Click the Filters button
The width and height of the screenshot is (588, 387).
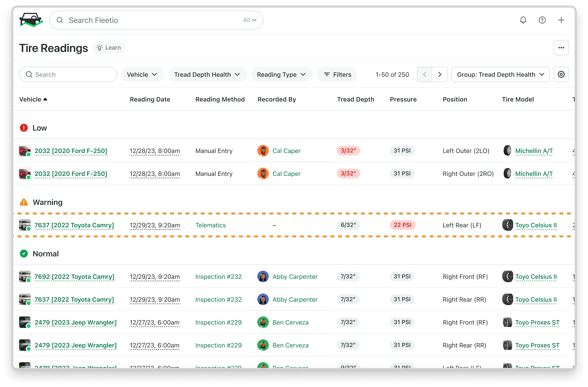pyautogui.click(x=337, y=74)
